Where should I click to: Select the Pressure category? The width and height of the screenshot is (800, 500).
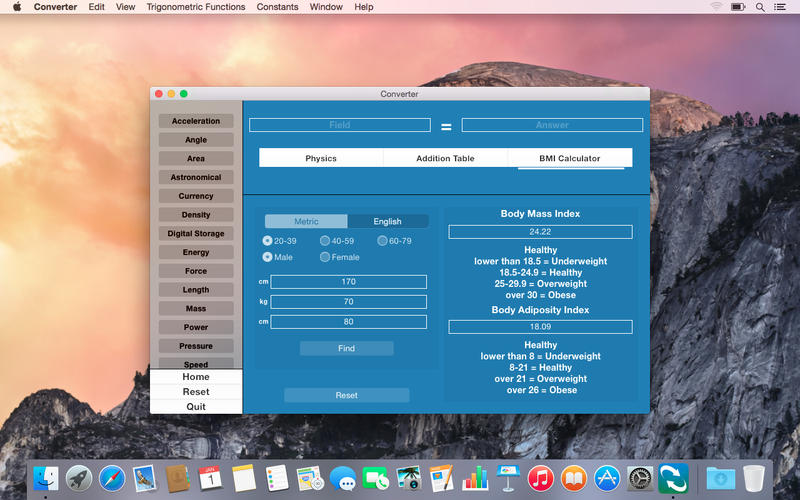[196, 346]
